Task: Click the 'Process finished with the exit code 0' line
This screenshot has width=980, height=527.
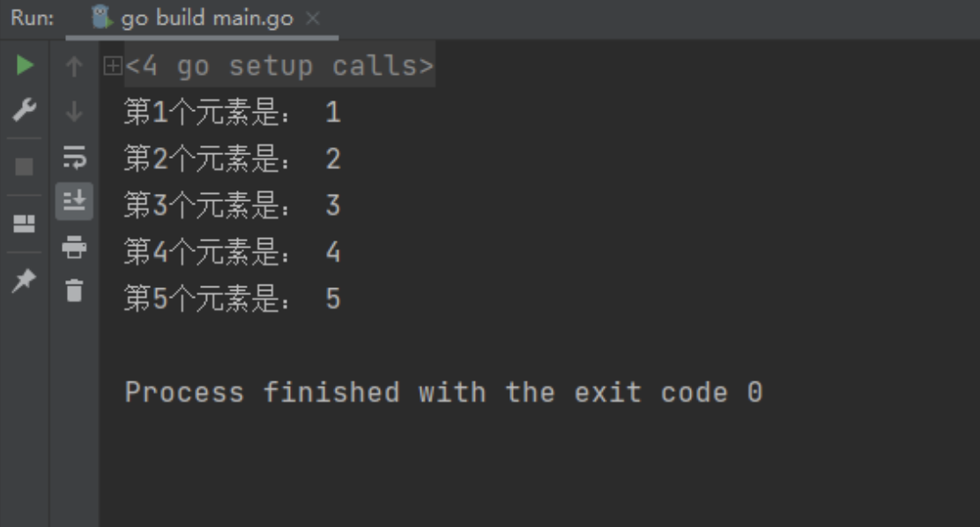Action: click(x=444, y=392)
